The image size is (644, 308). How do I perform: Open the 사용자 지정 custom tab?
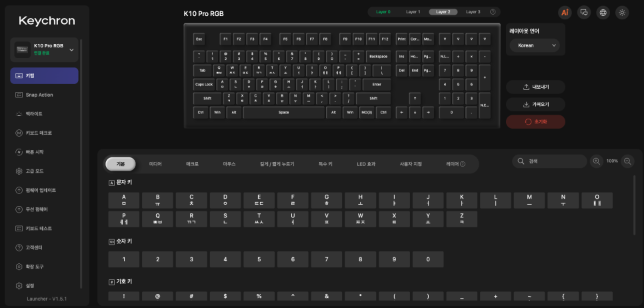[x=411, y=164]
